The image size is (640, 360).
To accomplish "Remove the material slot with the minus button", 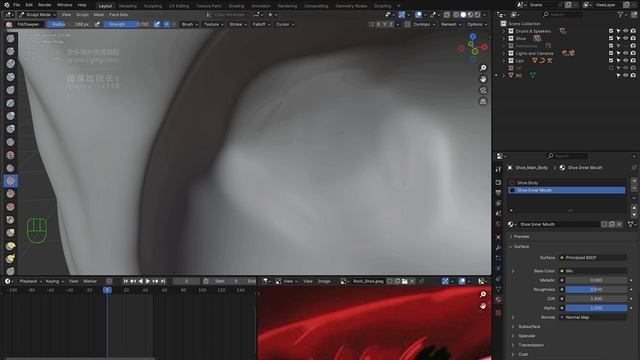I will tap(634, 188).
